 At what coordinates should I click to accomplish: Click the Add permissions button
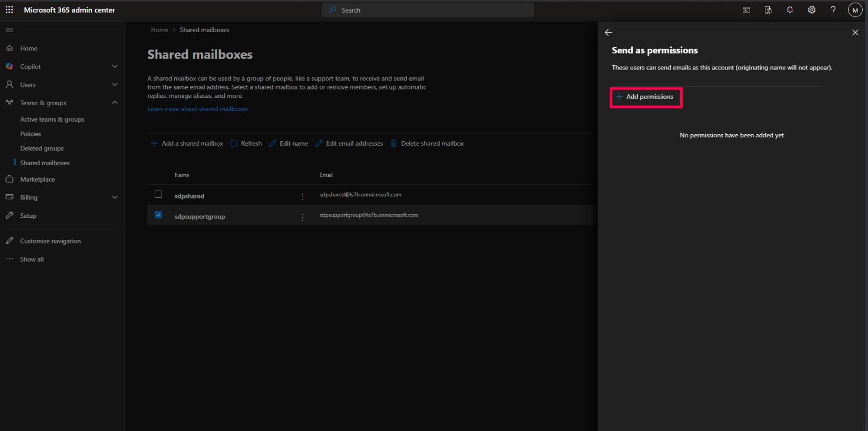coord(645,97)
